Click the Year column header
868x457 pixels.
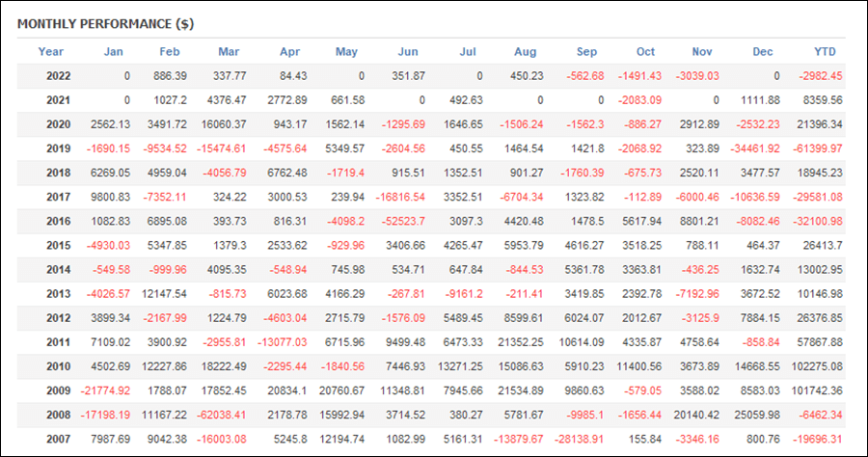[x=50, y=51]
